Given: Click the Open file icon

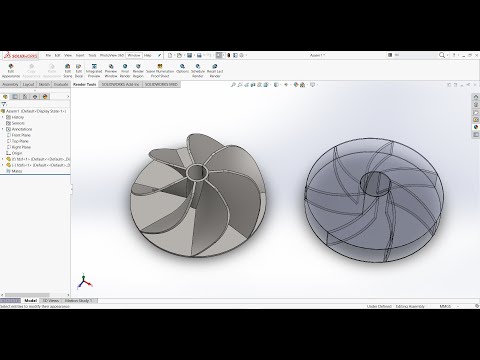Looking at the screenshot, I should (x=179, y=55).
